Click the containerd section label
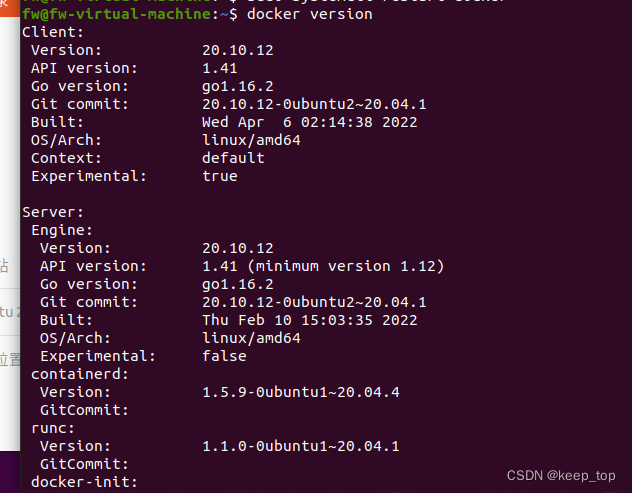Image resolution: width=632 pixels, height=493 pixels. (x=80, y=374)
